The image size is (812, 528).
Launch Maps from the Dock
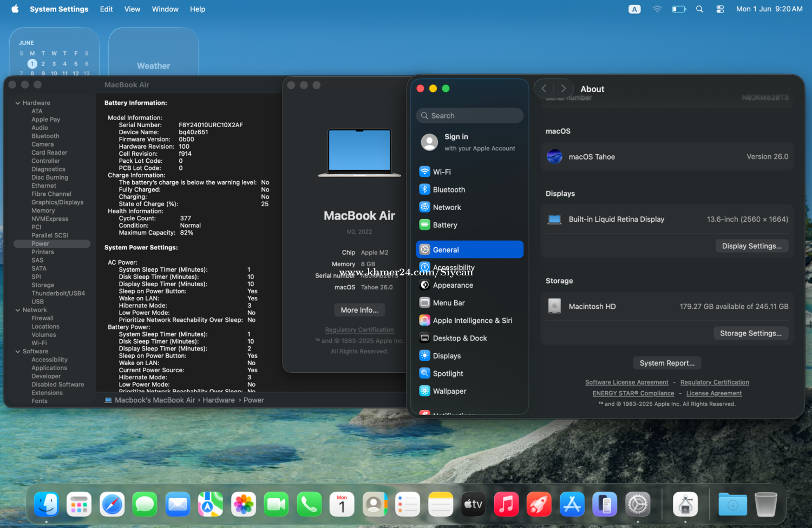(x=211, y=505)
